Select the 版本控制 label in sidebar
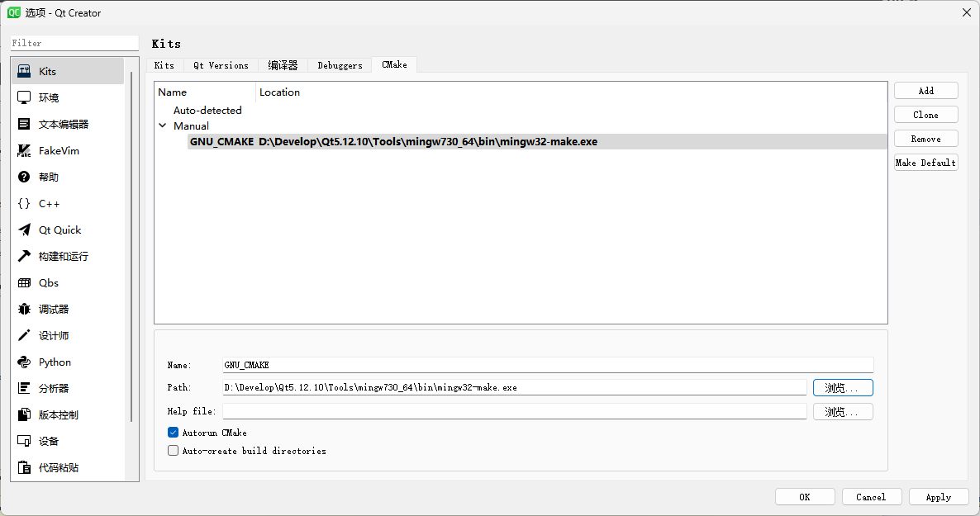The width and height of the screenshot is (980, 516). point(59,414)
